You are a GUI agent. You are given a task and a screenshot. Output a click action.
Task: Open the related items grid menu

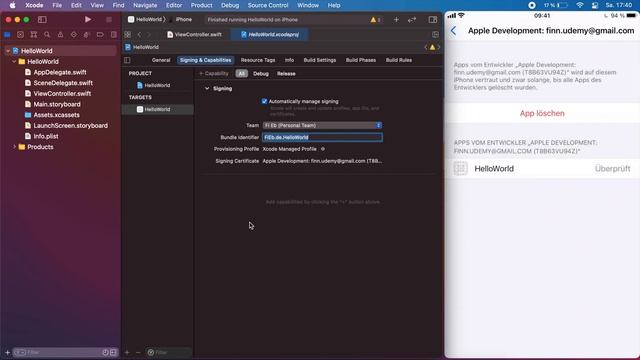(x=128, y=35)
